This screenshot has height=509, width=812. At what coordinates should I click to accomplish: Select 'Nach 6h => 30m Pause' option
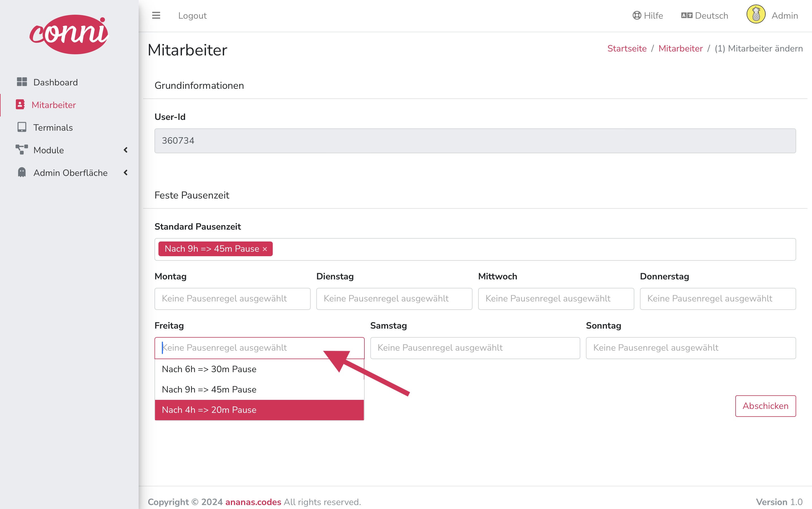click(259, 369)
